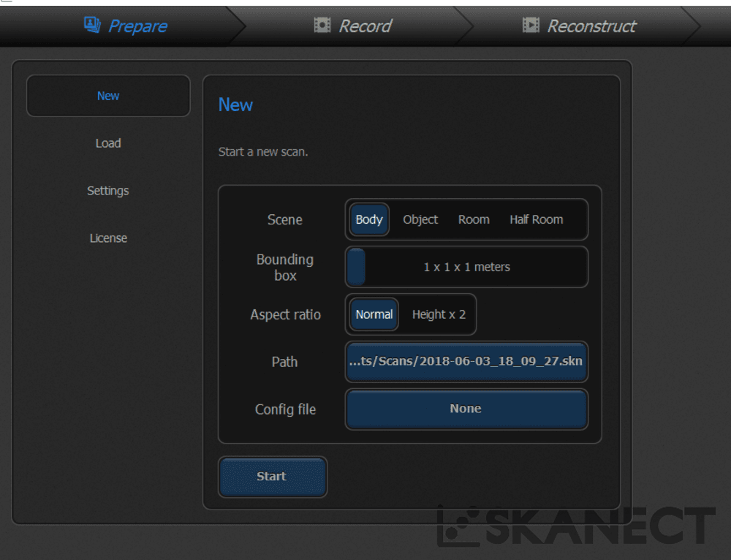Click the Aspect ratio label
Screen dimensions: 731x560
tap(285, 315)
